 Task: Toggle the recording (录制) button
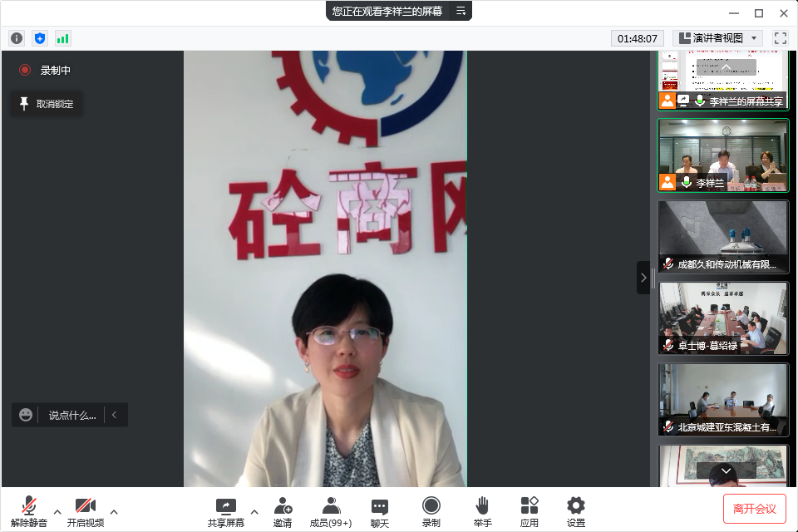pyautogui.click(x=431, y=511)
